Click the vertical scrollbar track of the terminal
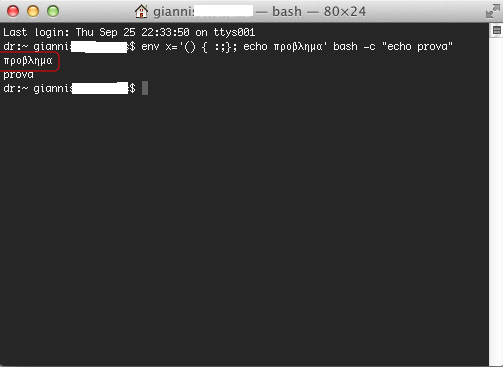 point(496,200)
